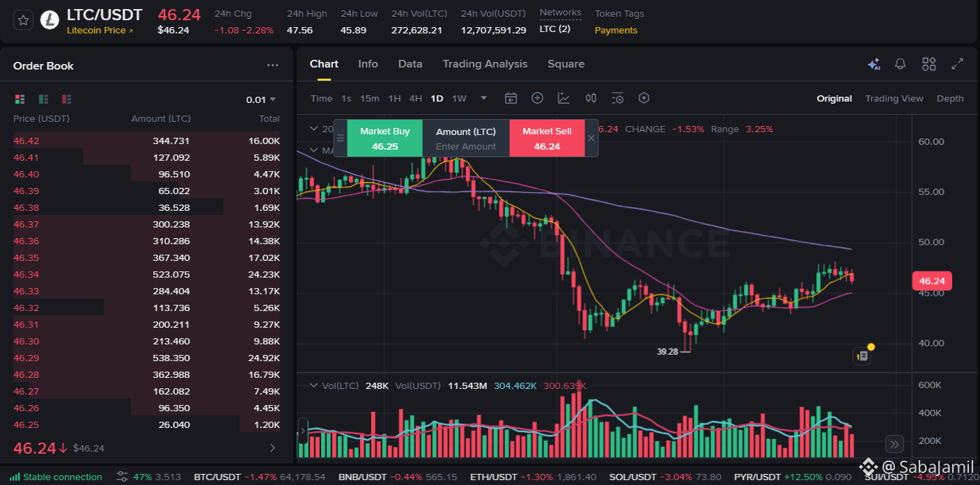980x485 pixels.
Task: Select the 1D interval
Action: (437, 98)
